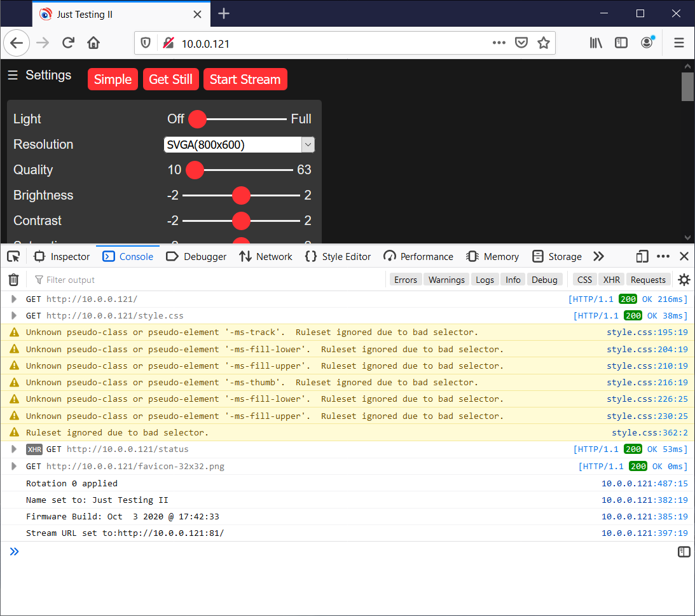Toggle Responsive Design Mode
Viewport: 695px width, 616px height.
tap(642, 256)
